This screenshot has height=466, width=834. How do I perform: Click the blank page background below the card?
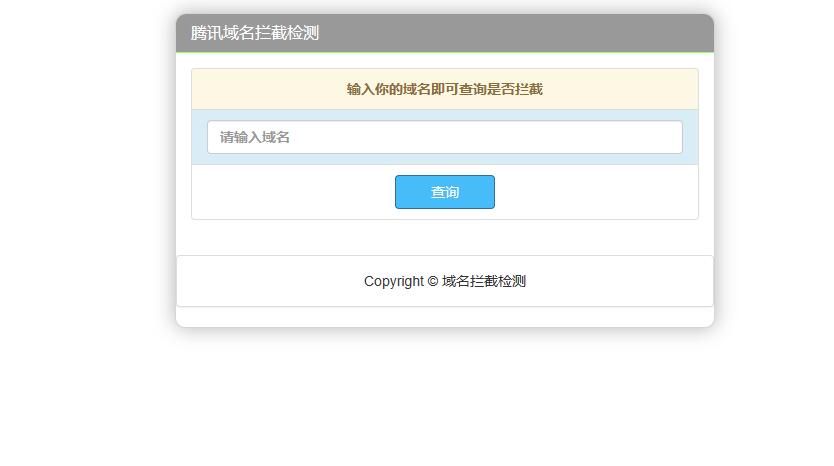point(444,400)
